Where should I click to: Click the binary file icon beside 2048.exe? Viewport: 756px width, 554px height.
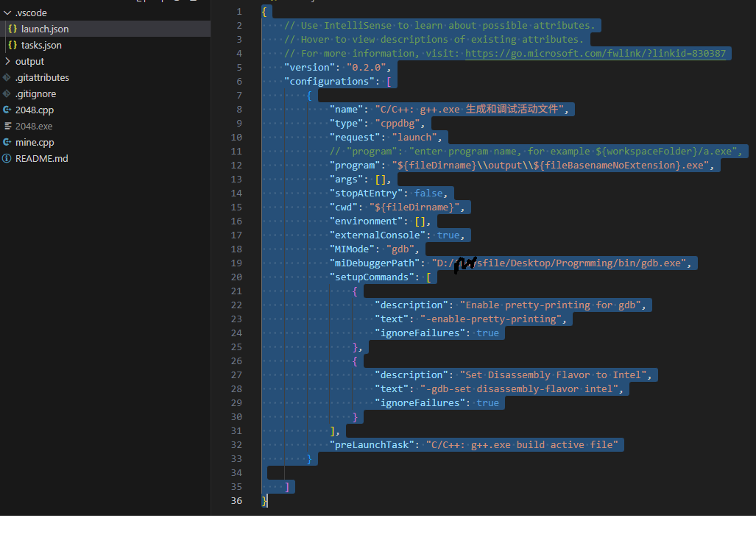point(7,126)
